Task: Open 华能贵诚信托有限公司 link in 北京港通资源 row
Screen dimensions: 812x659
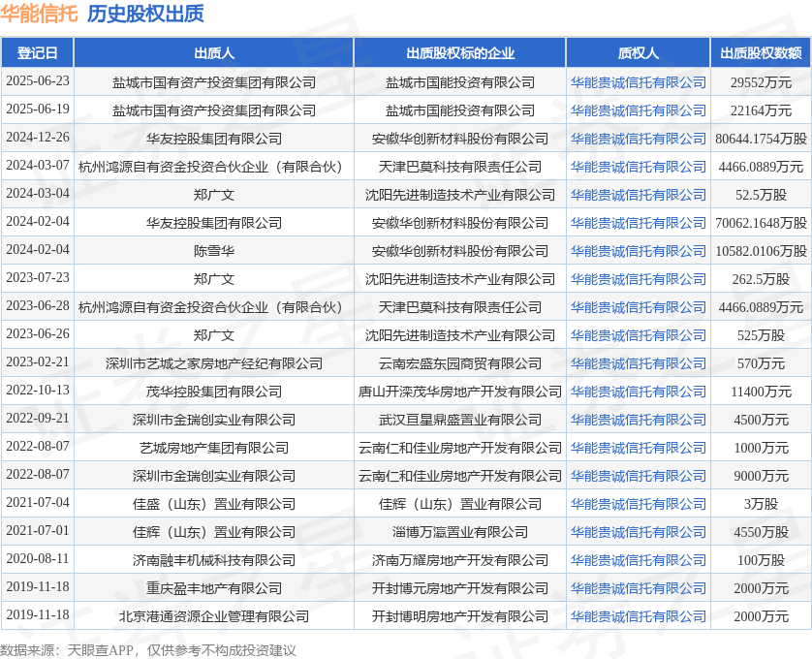Action: pyautogui.click(x=638, y=616)
